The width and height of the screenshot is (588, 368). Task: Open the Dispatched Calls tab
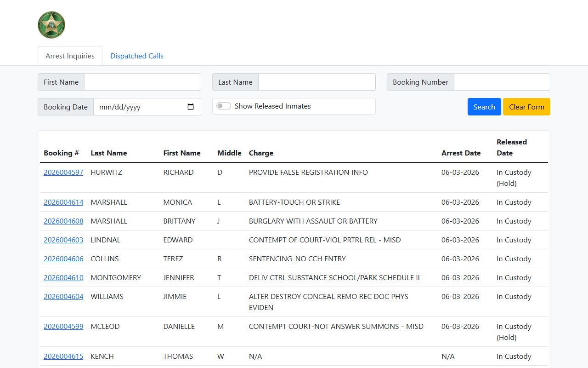[137, 56]
